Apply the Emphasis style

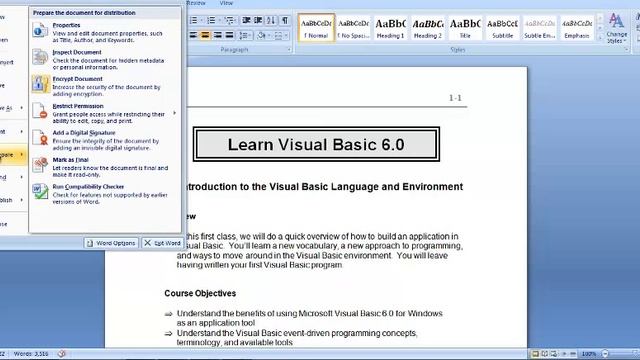click(x=577, y=28)
